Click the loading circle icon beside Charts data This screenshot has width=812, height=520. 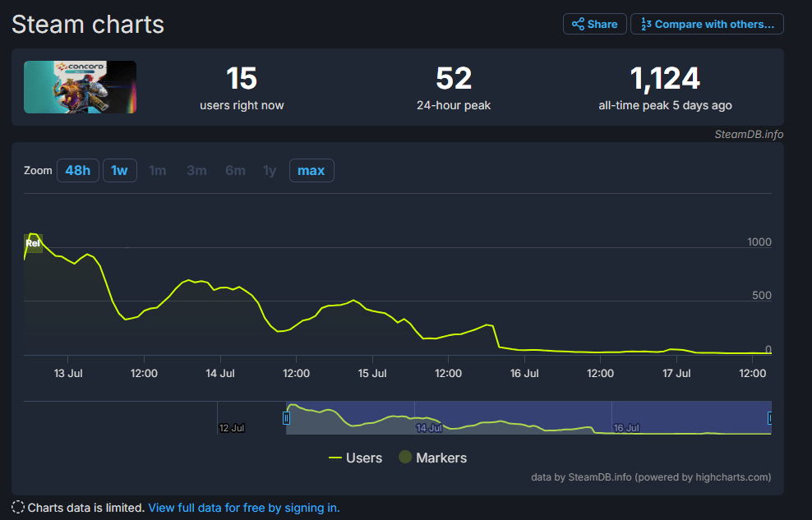[18, 507]
